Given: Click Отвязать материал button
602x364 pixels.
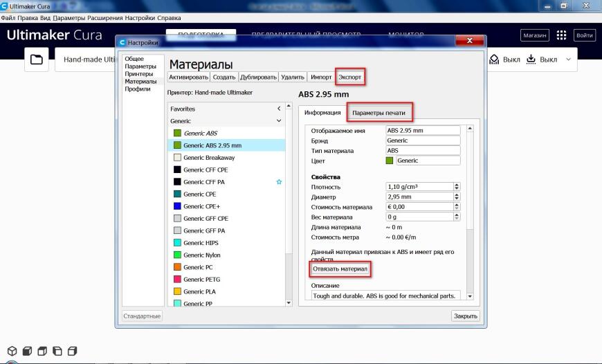Looking at the screenshot, I should point(340,269).
